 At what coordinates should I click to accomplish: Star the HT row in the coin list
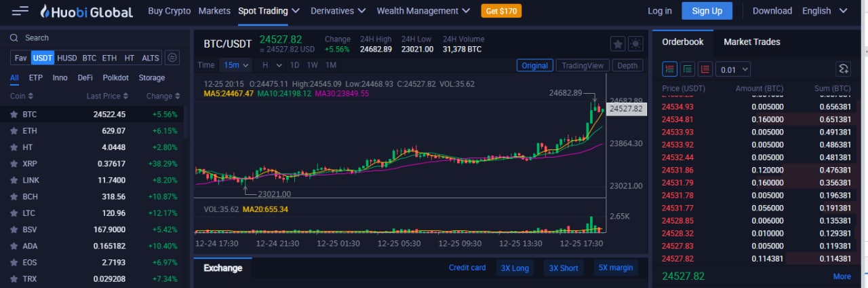click(14, 147)
